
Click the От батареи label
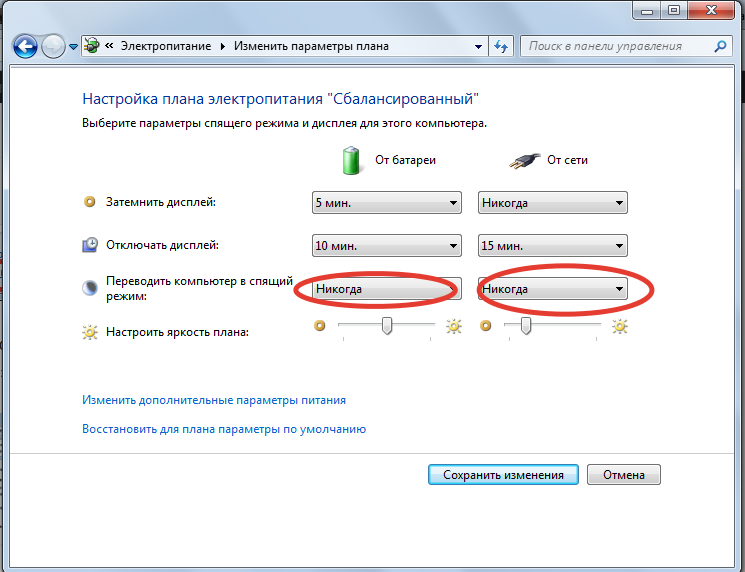click(x=405, y=160)
